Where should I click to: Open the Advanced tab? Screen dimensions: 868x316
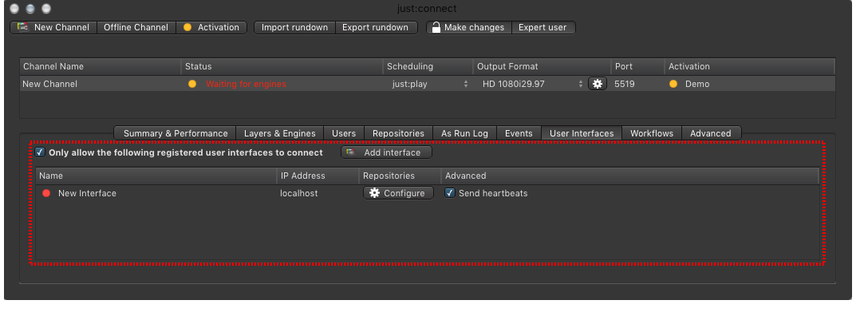click(711, 133)
